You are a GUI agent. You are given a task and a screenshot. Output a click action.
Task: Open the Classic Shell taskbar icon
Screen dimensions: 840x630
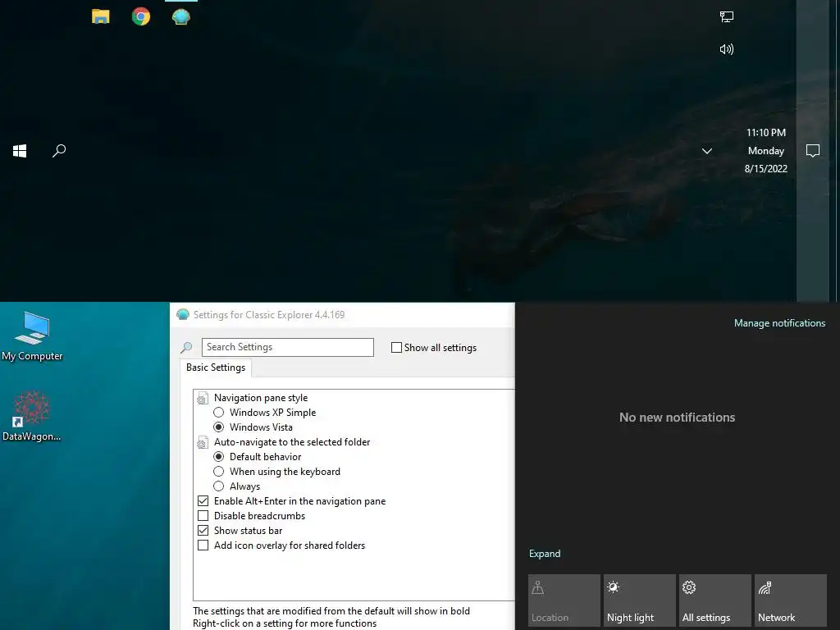click(x=181, y=16)
